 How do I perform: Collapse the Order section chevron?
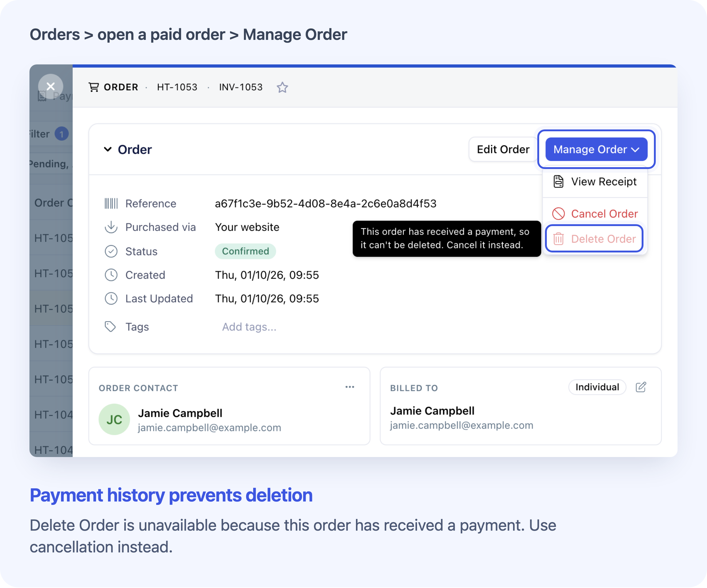click(x=107, y=149)
